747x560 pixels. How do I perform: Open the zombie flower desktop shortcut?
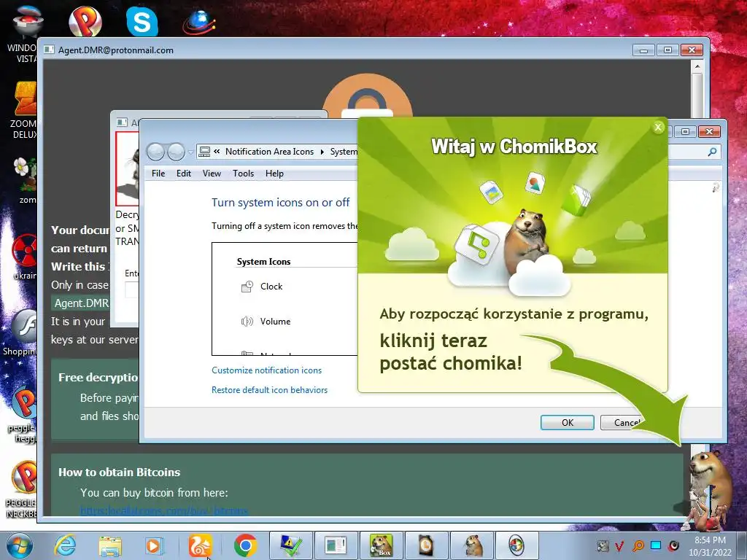coord(25,181)
